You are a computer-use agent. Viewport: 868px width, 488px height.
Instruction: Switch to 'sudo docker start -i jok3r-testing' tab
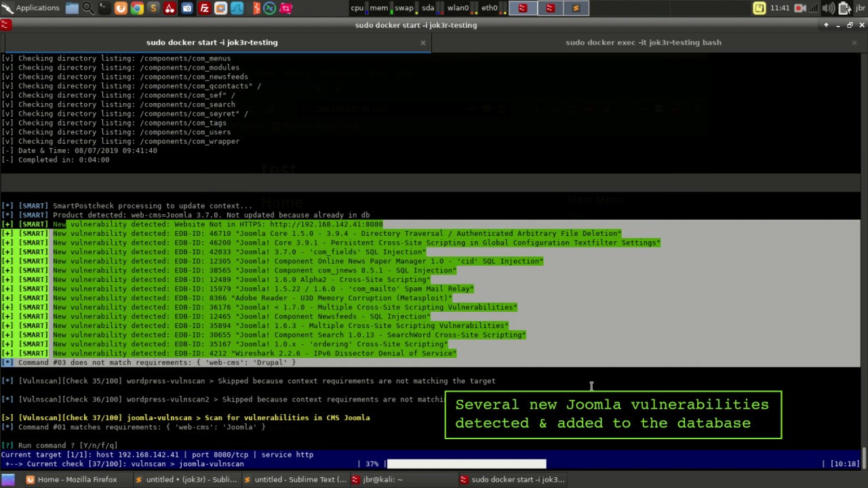tap(212, 42)
